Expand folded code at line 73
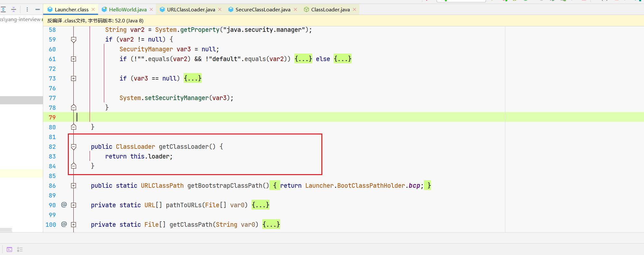 74,78
